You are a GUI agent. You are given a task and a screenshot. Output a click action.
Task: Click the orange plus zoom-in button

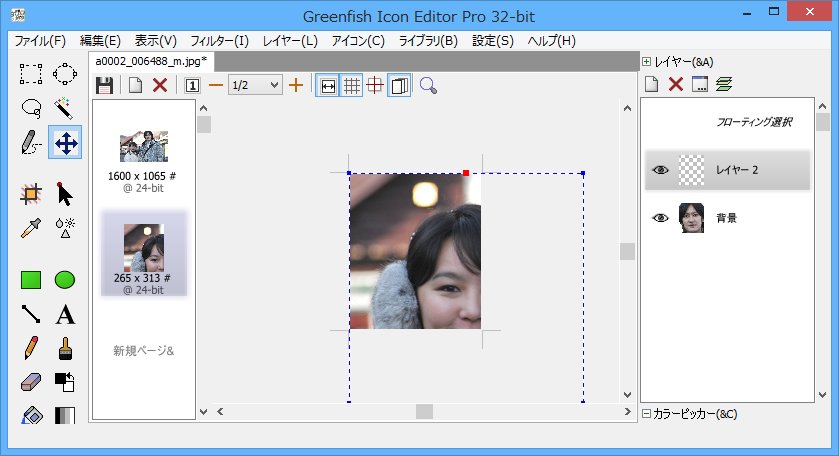click(296, 86)
